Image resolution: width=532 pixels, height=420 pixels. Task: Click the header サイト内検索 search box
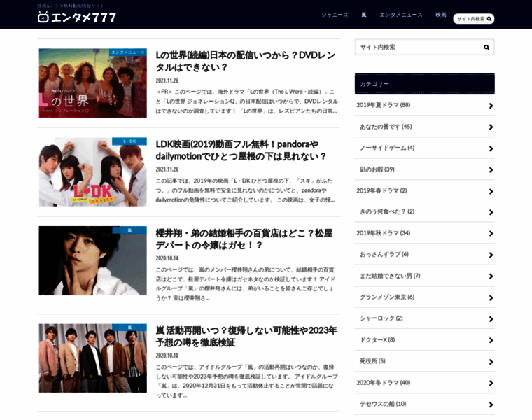click(473, 19)
